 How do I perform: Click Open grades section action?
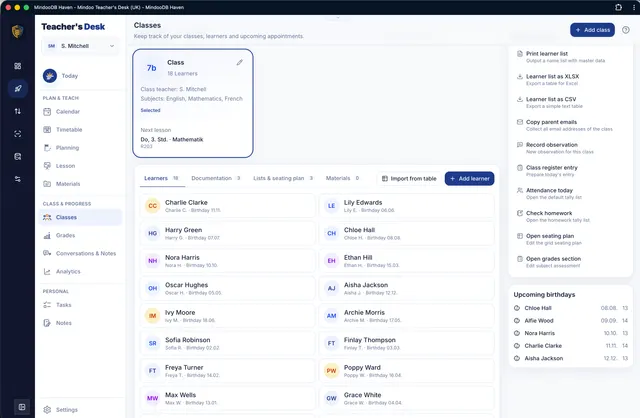point(570,262)
